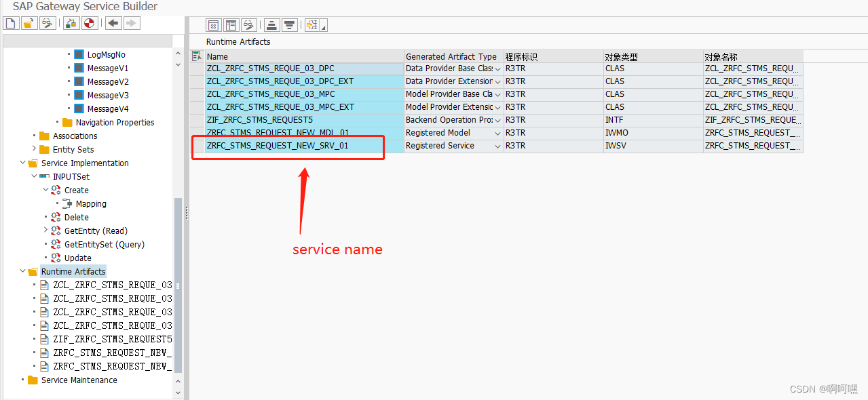Open the Data Provider Base Class type dropdown
Screen dimensions: 868x400
click(497, 68)
